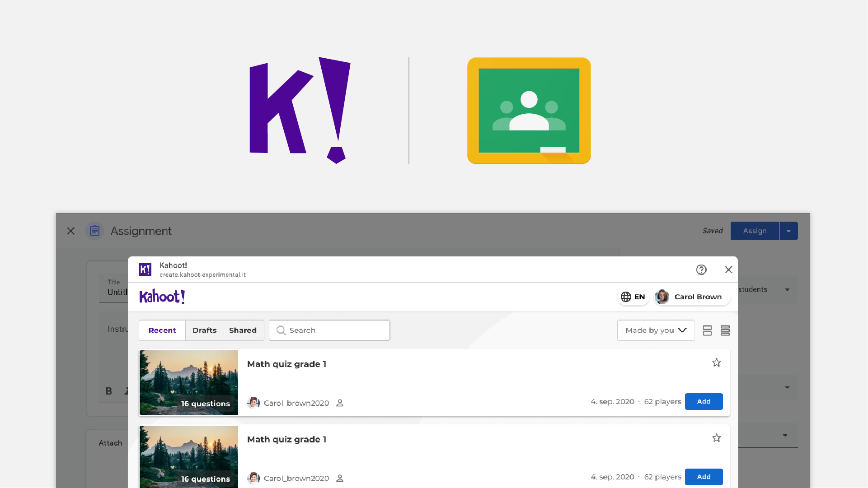This screenshot has width=868, height=488.
Task: Click the person icon in first quiz card
Action: coord(340,403)
